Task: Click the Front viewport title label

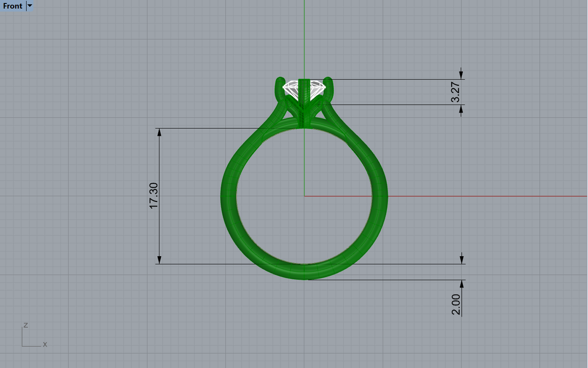Action: [13, 6]
